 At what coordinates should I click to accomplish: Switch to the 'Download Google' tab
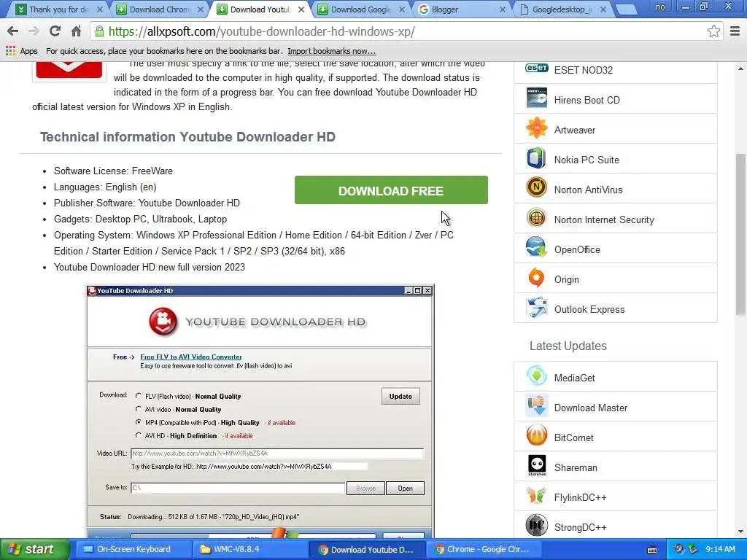pos(361,9)
